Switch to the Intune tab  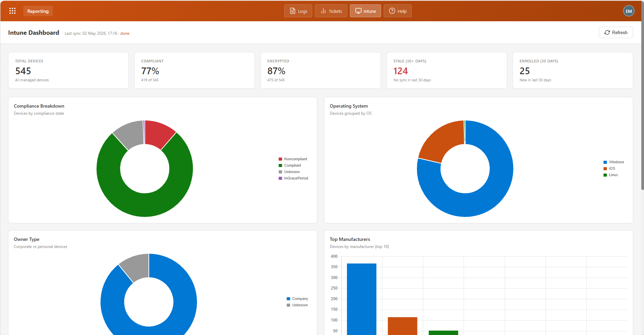[365, 11]
